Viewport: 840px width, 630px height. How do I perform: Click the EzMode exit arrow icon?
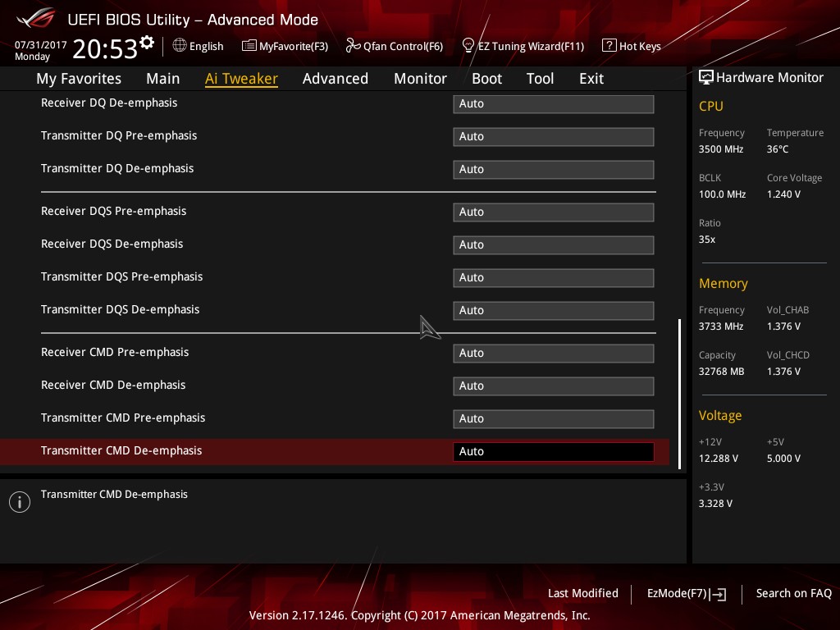pyautogui.click(x=718, y=594)
